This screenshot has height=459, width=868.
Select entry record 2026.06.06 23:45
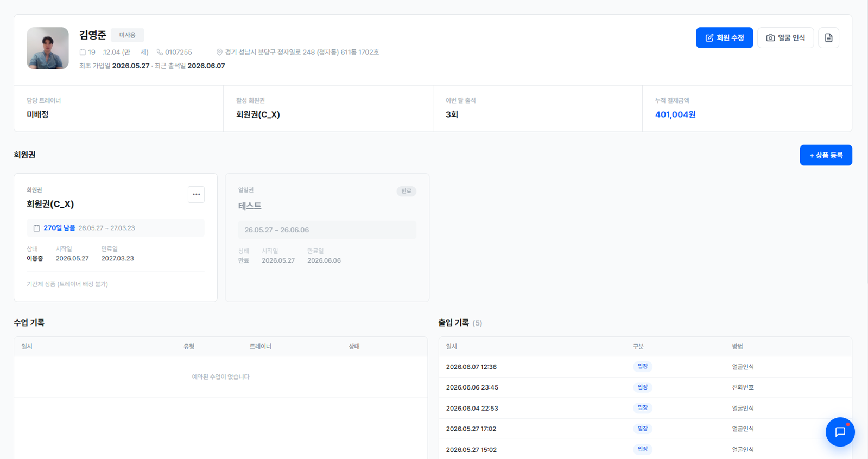[645, 387]
